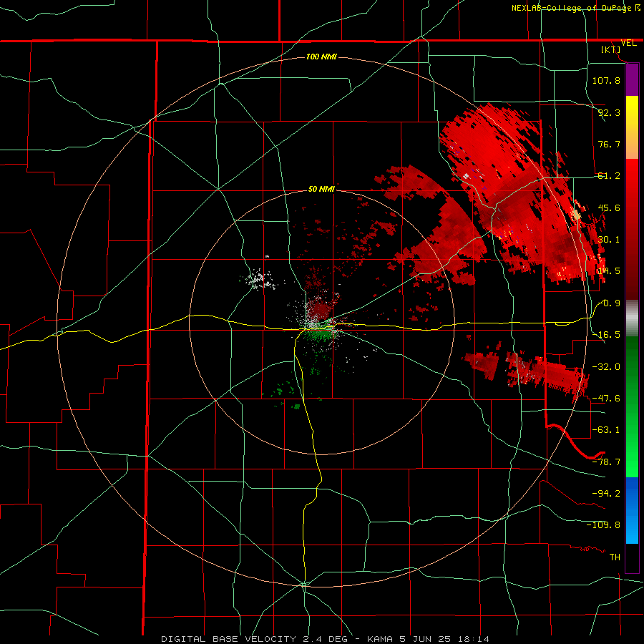Click the 92.3 velocity scale value

pyautogui.click(x=609, y=112)
